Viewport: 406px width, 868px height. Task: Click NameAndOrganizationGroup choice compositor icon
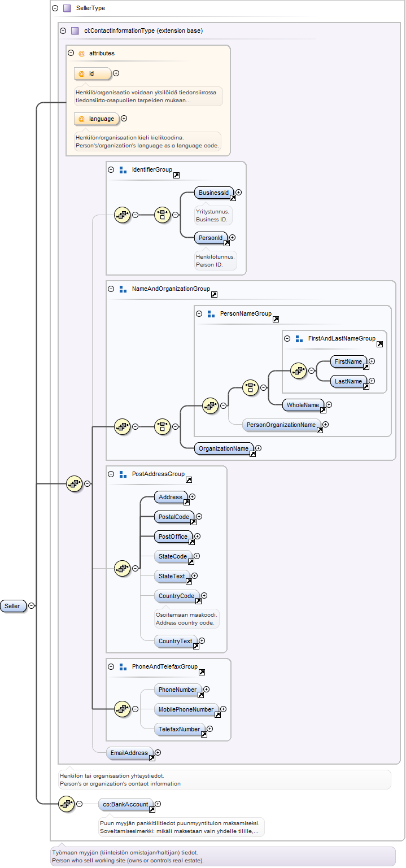pos(163,426)
